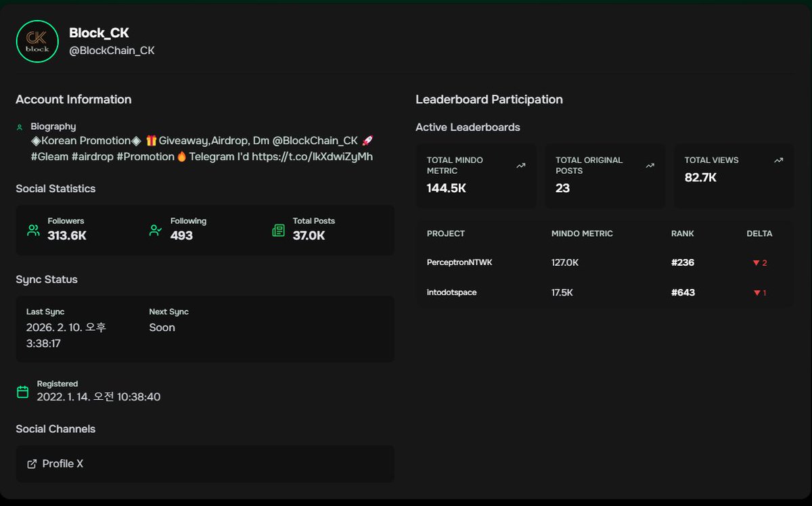Click the PerceptronNTWK project row name
This screenshot has width=812, height=506.
pyautogui.click(x=459, y=262)
